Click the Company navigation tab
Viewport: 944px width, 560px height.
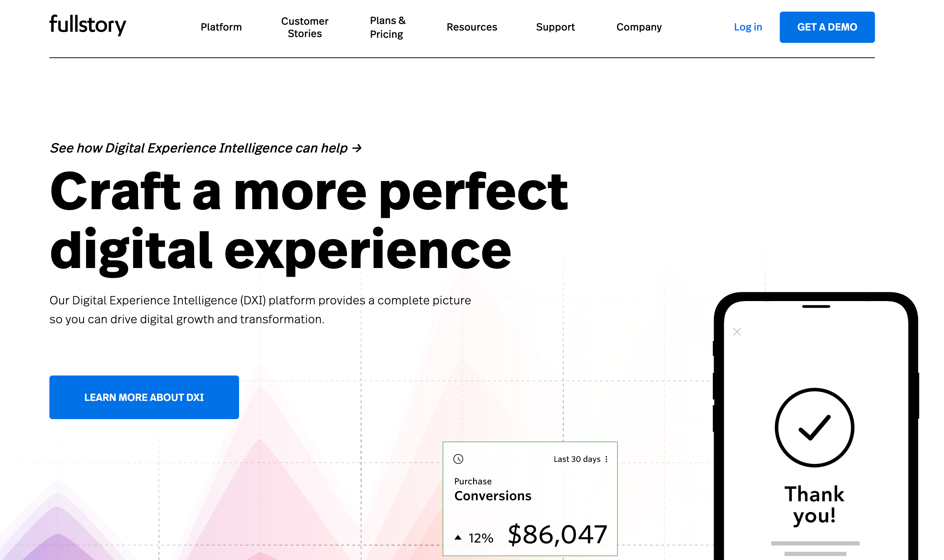[639, 27]
